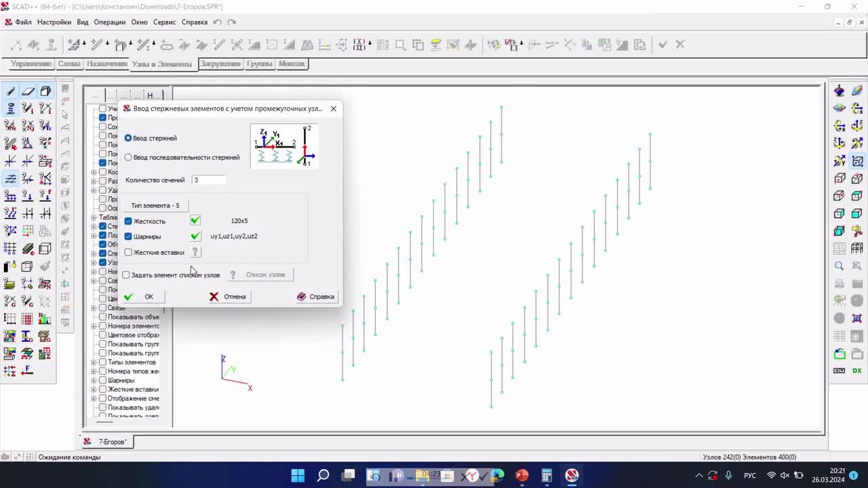Click the green check icon beside Жесткость
Image resolution: width=868 pixels, height=488 pixels.
(195, 220)
